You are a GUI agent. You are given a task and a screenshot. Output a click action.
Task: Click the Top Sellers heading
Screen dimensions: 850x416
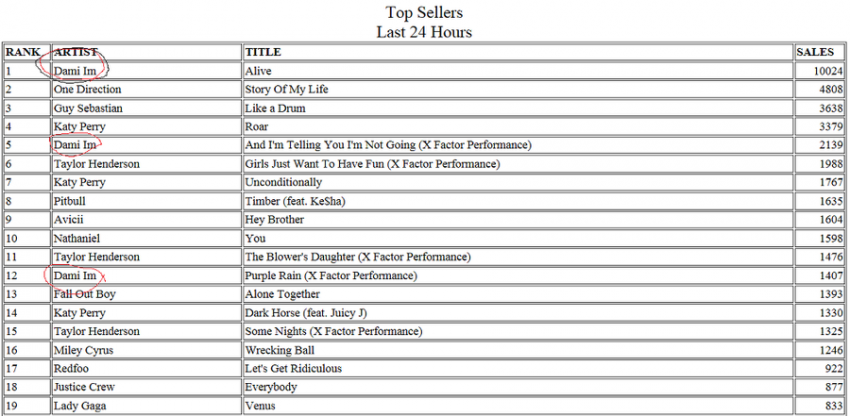(424, 12)
